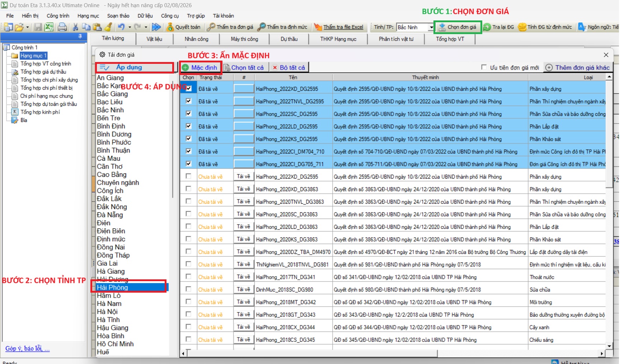Select Hà Nội in the province list

pyautogui.click(x=107, y=312)
